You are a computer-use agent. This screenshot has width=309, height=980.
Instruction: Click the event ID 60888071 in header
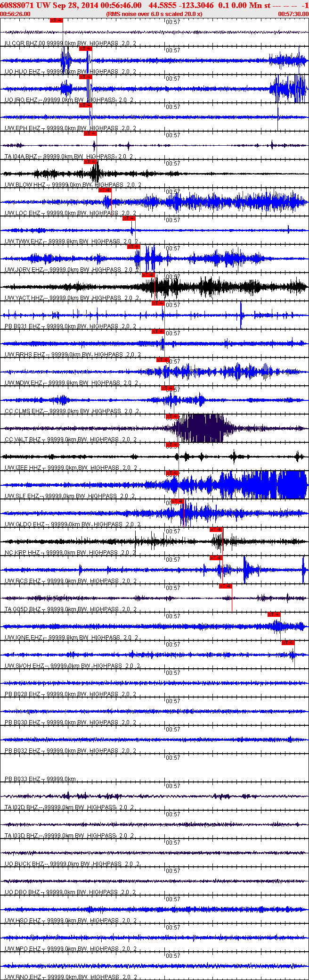tap(17, 5)
